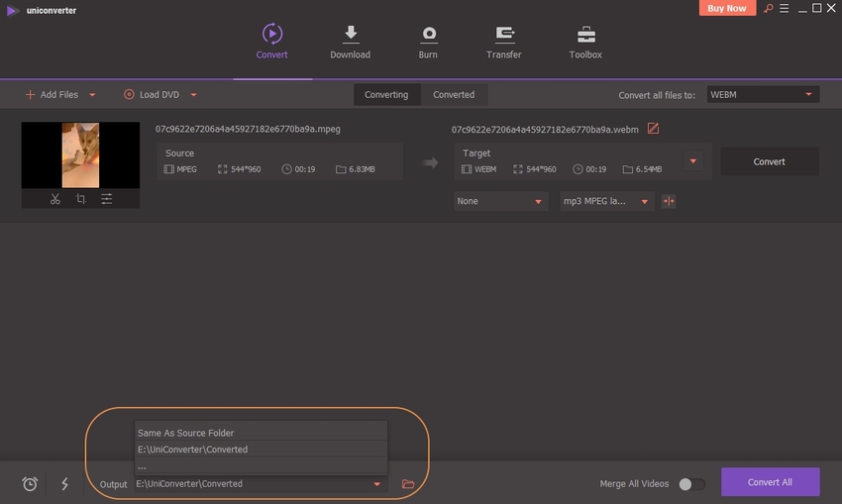The width and height of the screenshot is (842, 504).
Task: Click Convert button for the video
Action: pos(769,161)
